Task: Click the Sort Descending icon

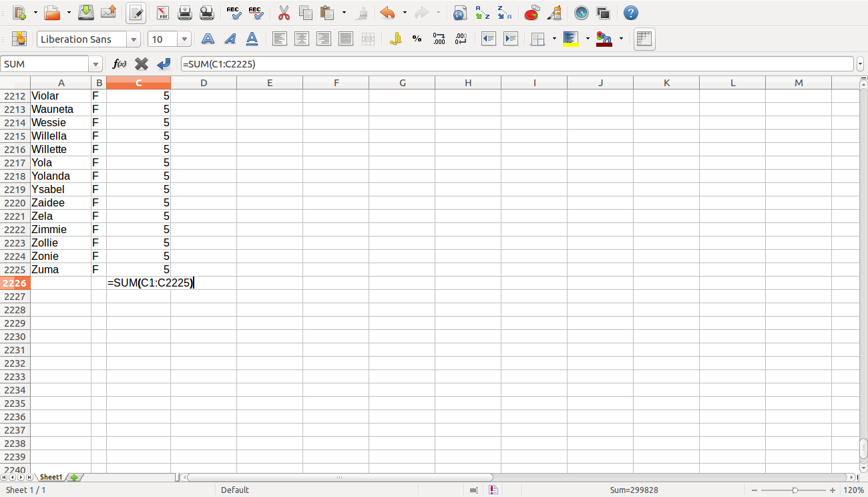Action: pyautogui.click(x=504, y=13)
